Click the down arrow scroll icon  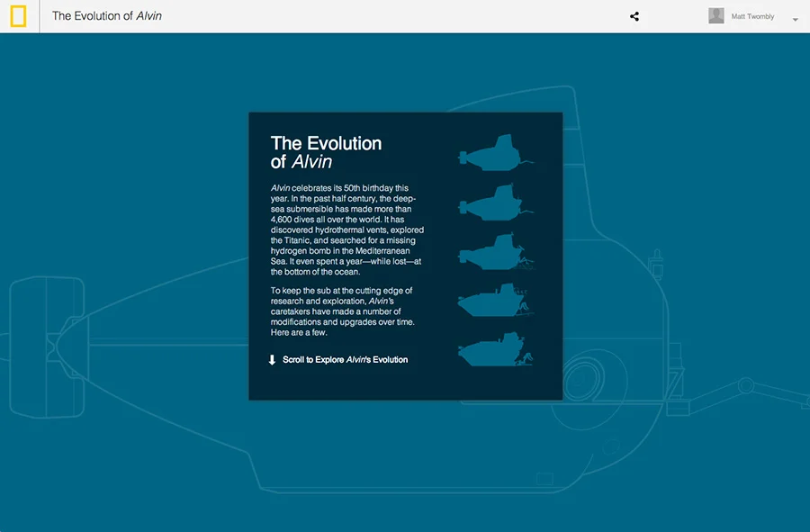coord(272,360)
